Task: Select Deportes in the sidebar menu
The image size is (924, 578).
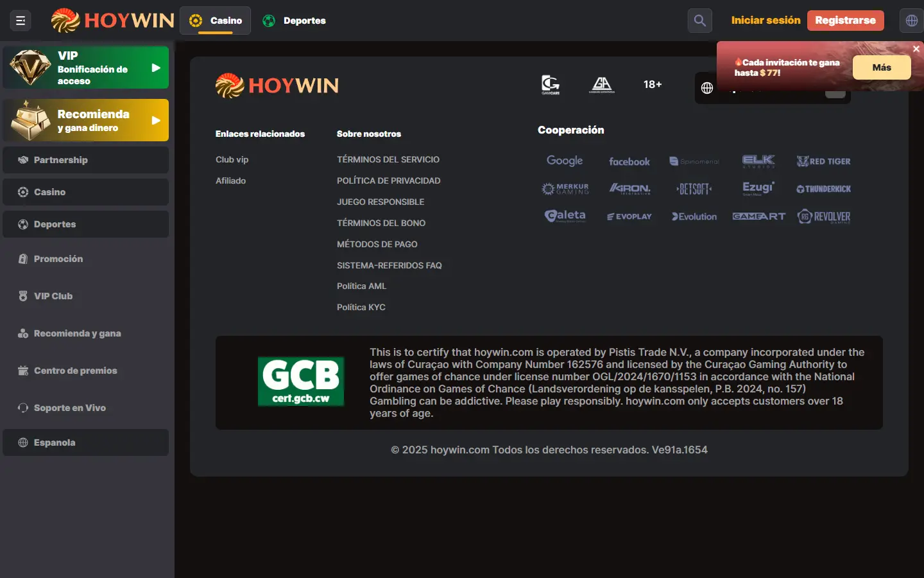Action: pyautogui.click(x=86, y=224)
